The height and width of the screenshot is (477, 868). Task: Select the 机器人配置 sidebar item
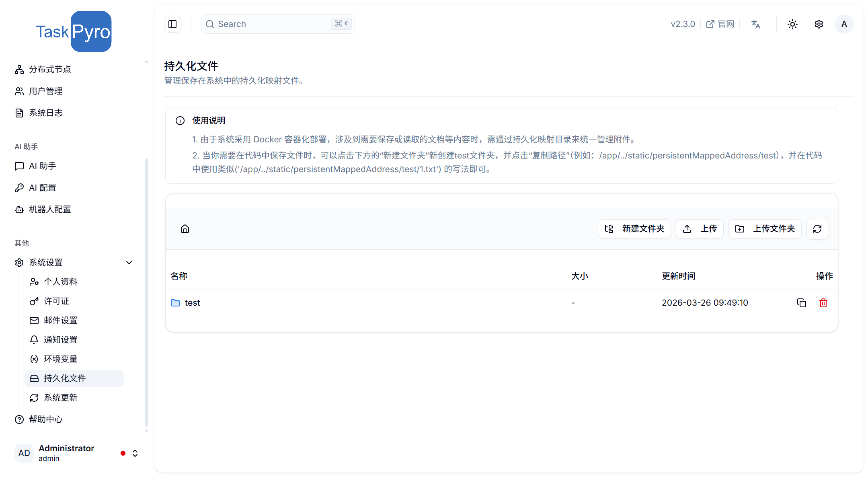click(x=49, y=209)
